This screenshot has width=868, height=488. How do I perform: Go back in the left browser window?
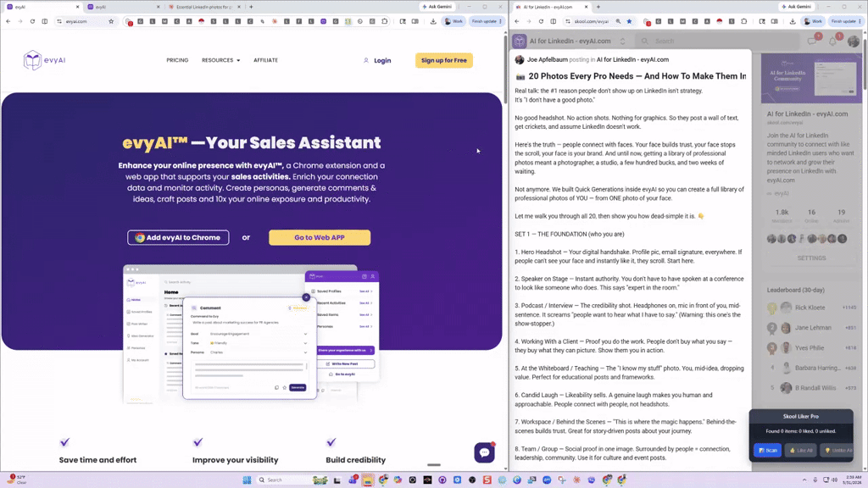point(8,21)
